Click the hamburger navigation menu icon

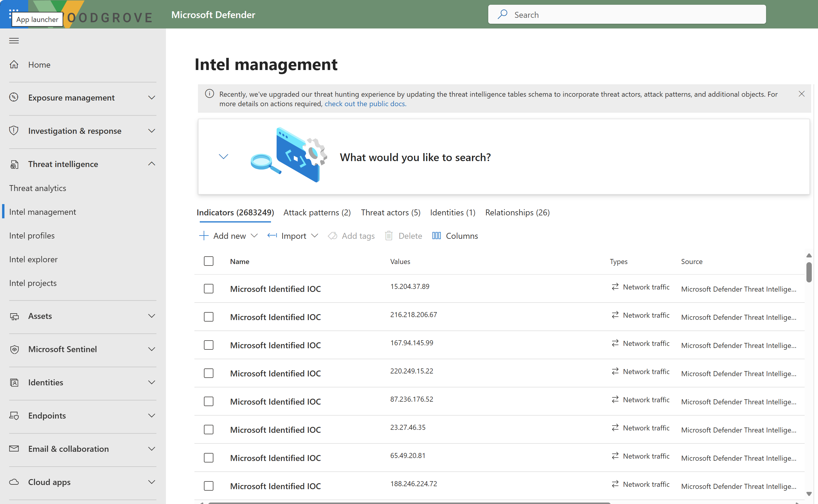pos(14,41)
